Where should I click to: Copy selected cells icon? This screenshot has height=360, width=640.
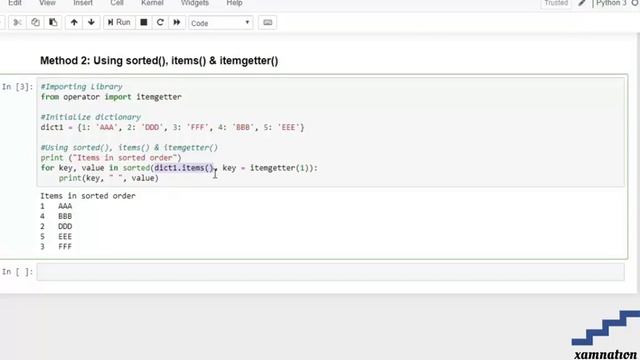pos(36,22)
